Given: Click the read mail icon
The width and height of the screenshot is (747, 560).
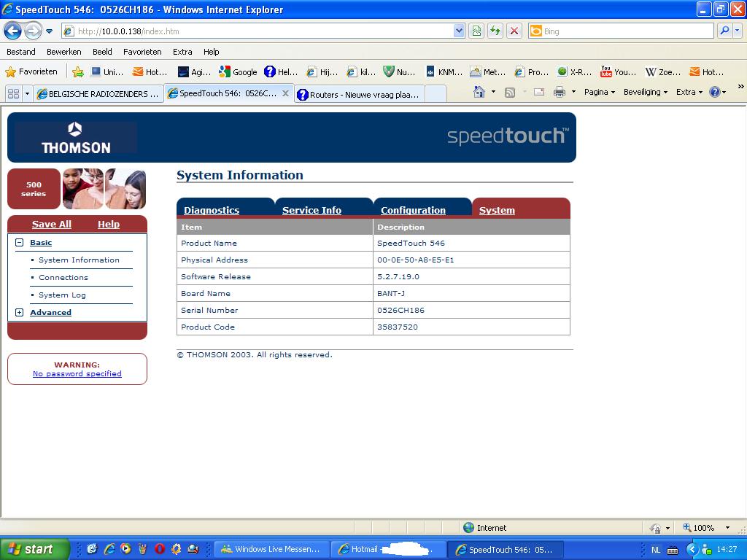Looking at the screenshot, I should pyautogui.click(x=539, y=93).
